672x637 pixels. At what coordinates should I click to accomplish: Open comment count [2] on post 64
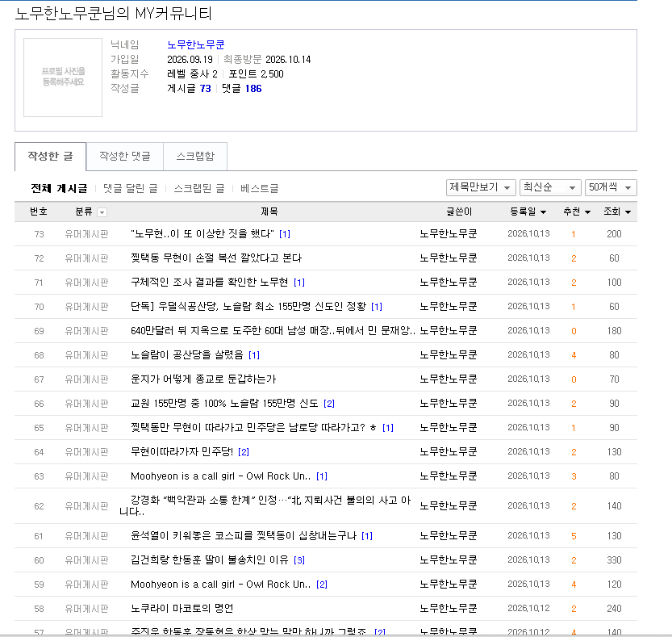pyautogui.click(x=244, y=451)
